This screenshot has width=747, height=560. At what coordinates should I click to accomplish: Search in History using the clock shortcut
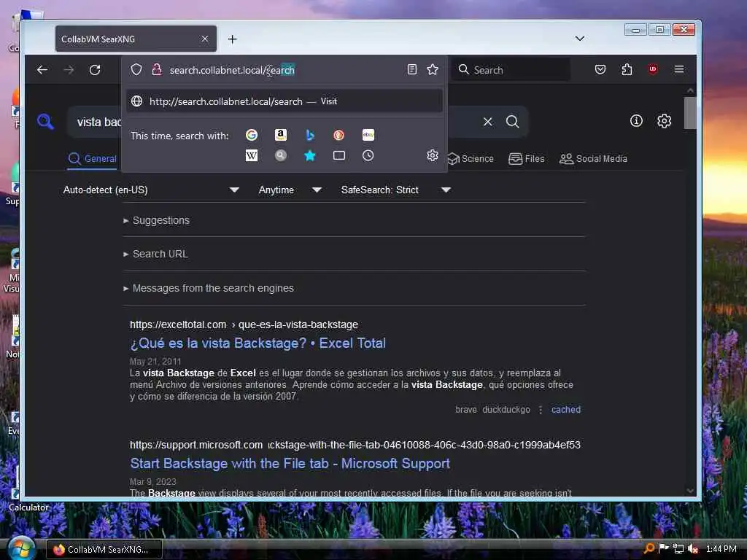368,156
